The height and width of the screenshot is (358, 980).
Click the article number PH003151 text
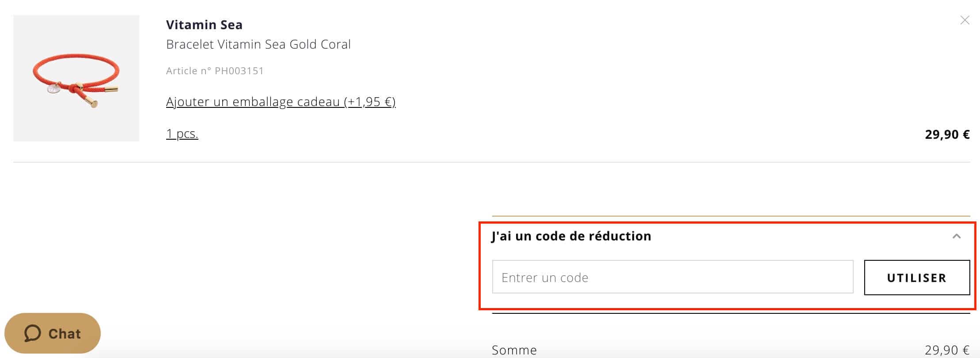214,70
